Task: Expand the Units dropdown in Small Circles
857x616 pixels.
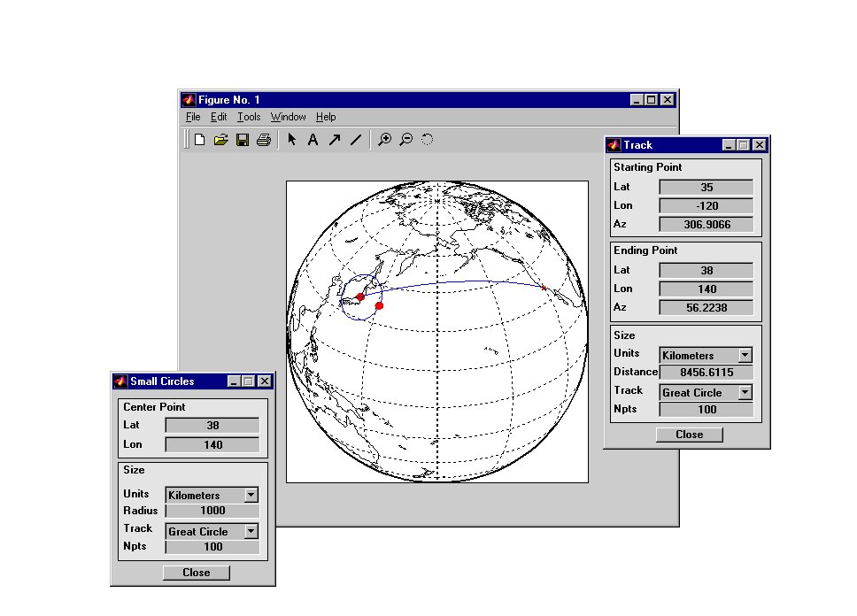Action: (251, 496)
